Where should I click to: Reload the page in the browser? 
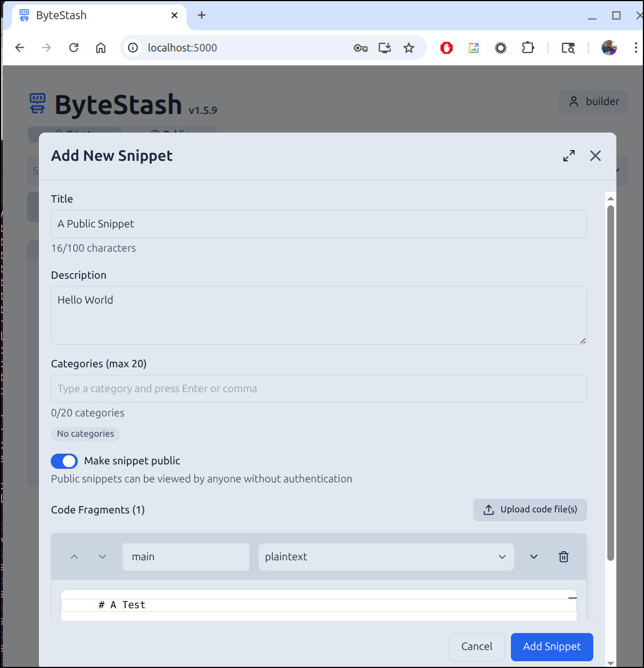[73, 48]
